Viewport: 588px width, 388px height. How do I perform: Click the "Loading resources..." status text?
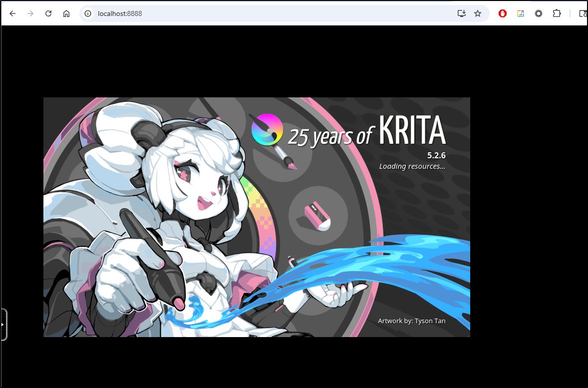412,166
